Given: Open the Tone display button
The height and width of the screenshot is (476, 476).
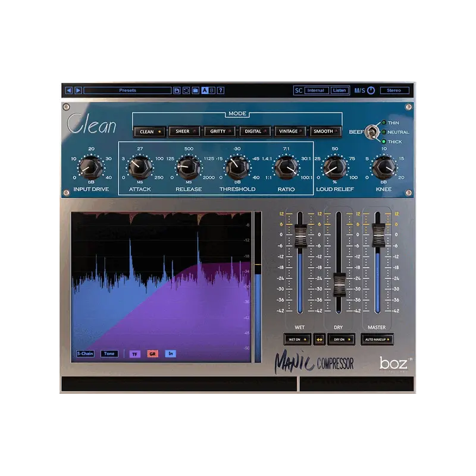Looking at the screenshot, I should (x=109, y=353).
